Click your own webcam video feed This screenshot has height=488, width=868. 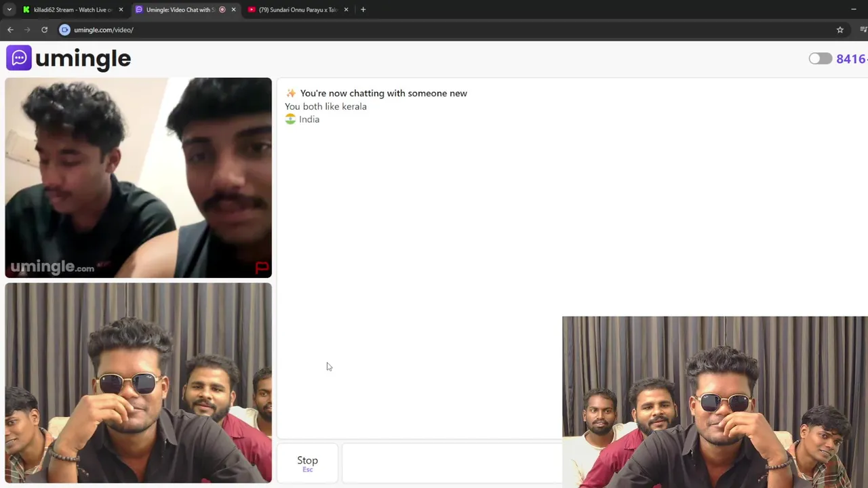point(138,383)
